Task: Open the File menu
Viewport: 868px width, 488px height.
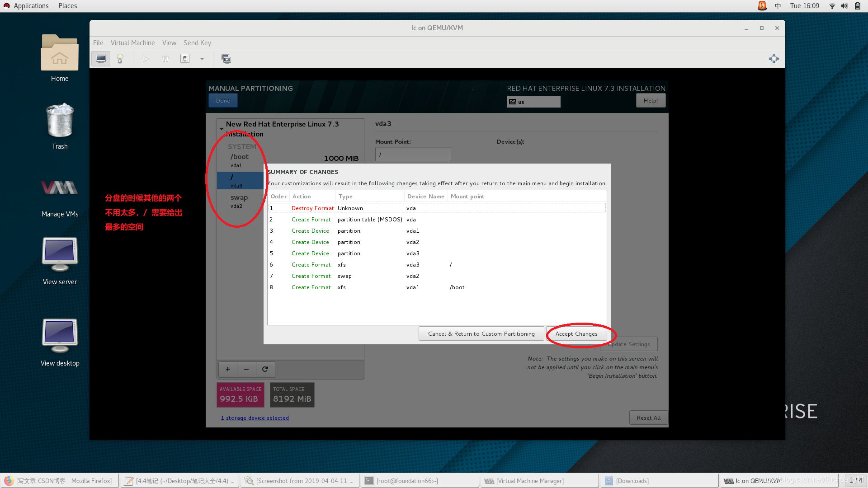Action: click(x=98, y=43)
